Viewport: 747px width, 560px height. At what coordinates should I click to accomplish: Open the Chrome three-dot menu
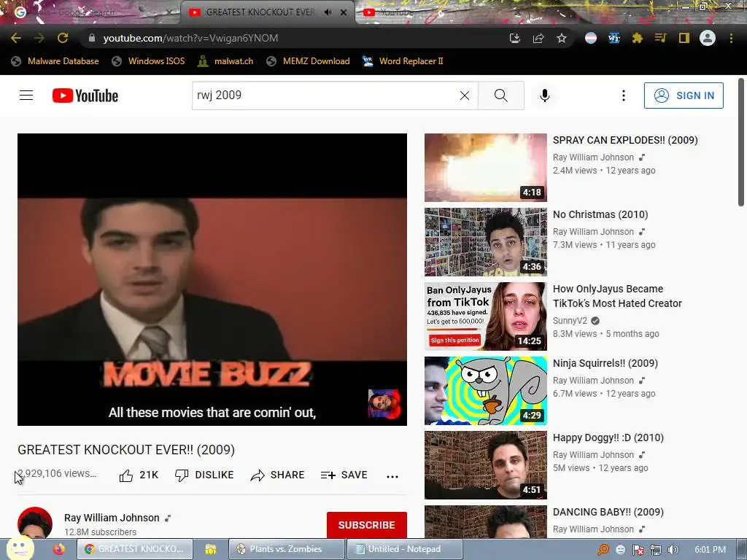click(x=731, y=38)
